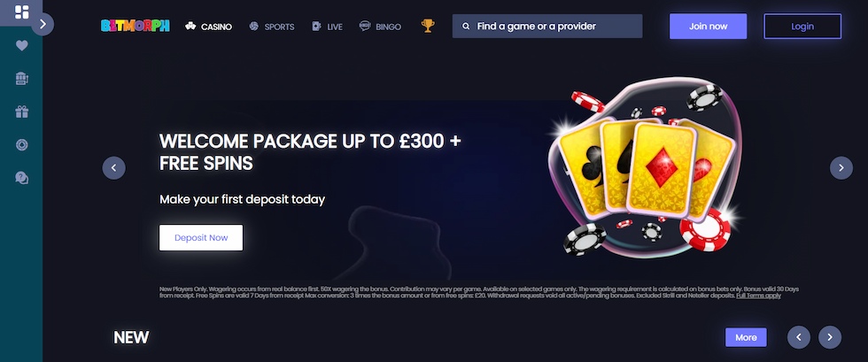Show the previous welcome banner slide
Viewport: 868px width, 362px height.
pos(114,167)
